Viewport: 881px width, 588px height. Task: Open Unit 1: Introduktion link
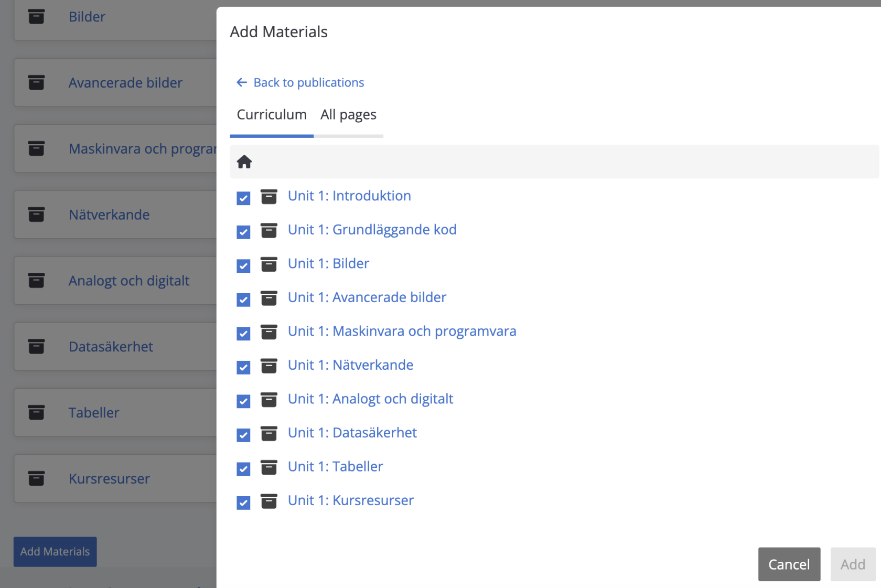(x=349, y=196)
